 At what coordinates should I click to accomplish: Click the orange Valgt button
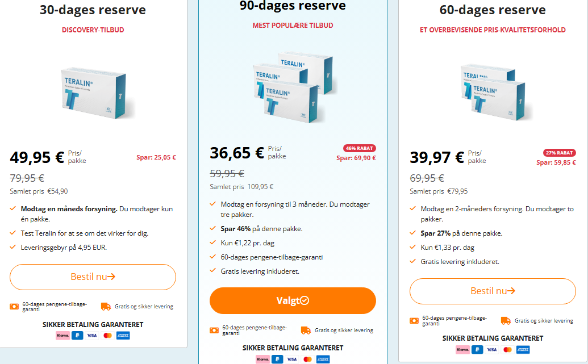click(293, 300)
